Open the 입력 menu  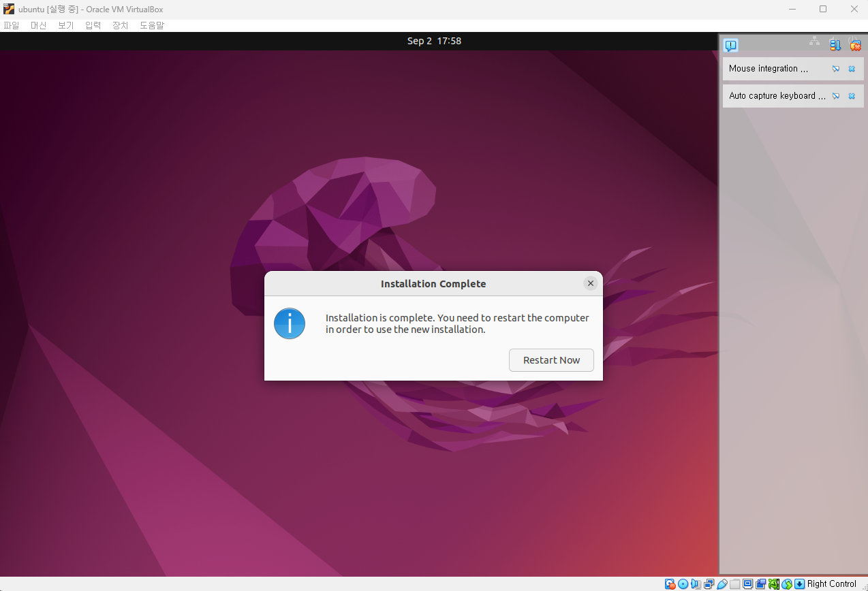pyautogui.click(x=93, y=25)
